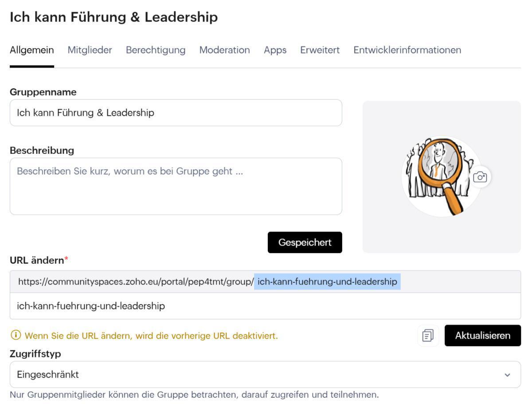Click the copy URL icon next to Aktualisieren
Image resolution: width=532 pixels, height=404 pixels.
427,336
